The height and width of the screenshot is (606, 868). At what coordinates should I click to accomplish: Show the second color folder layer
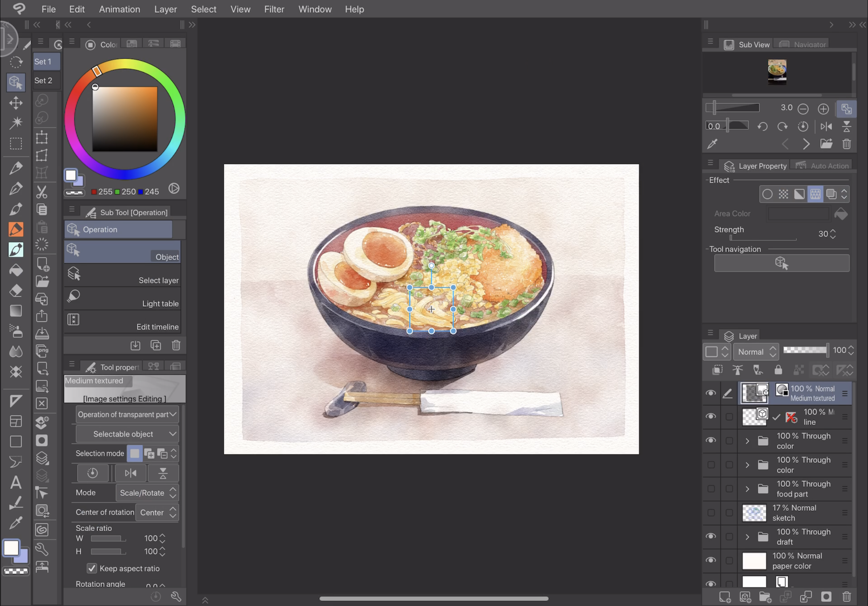click(x=711, y=465)
